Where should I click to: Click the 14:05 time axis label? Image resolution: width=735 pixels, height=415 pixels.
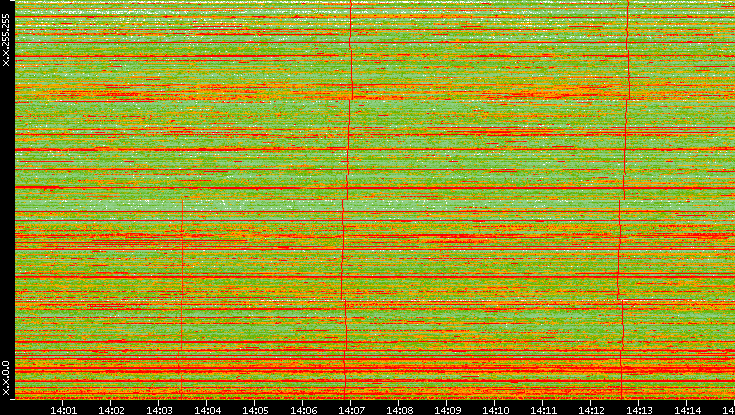[x=255, y=410]
